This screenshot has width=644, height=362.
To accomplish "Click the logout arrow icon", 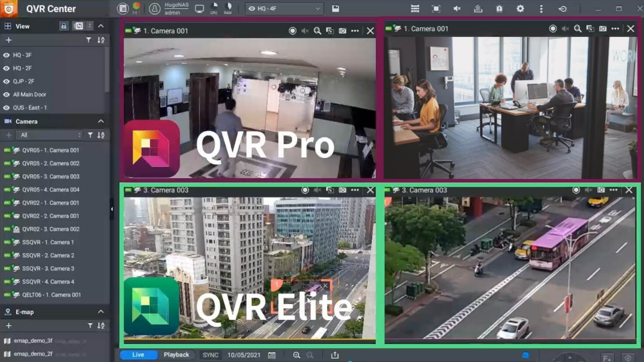I will pos(562,9).
